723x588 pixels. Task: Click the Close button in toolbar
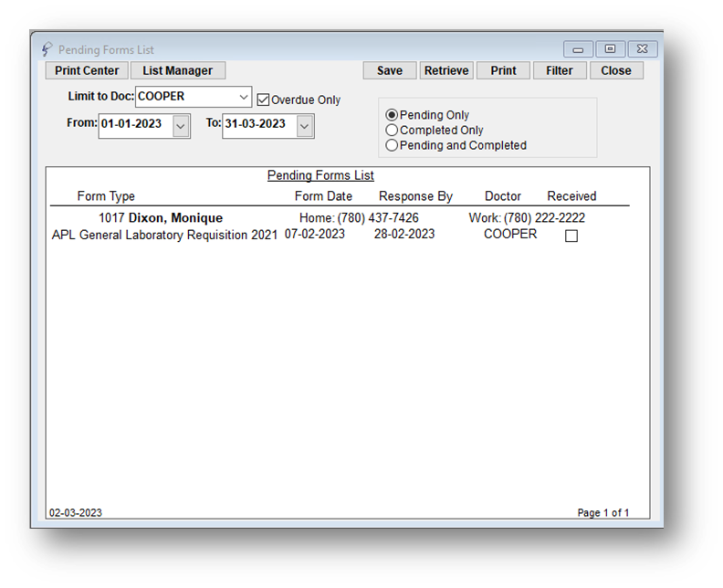coord(616,70)
